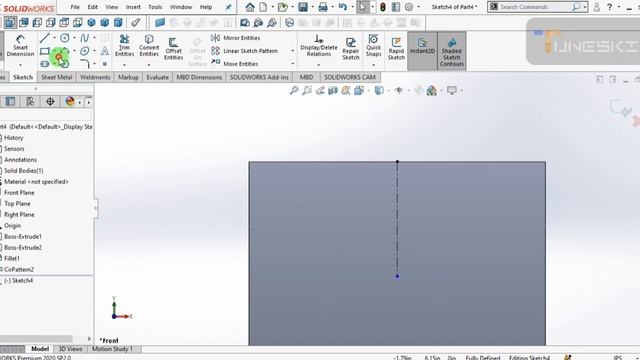Screen dimensions: 640x360
Task: Toggle the menu bar pin icon
Action: coord(228,7)
